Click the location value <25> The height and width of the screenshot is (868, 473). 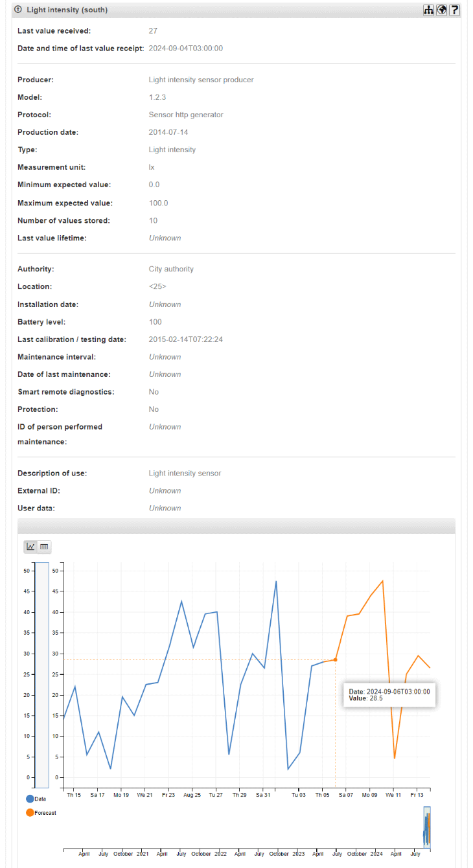click(157, 287)
